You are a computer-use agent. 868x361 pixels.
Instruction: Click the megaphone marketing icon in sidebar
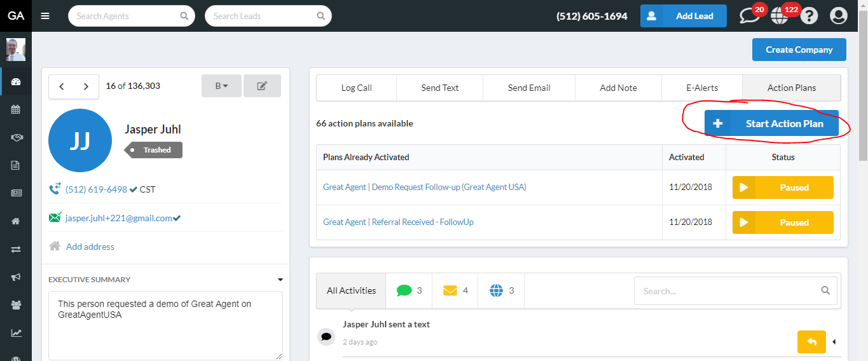point(16,277)
